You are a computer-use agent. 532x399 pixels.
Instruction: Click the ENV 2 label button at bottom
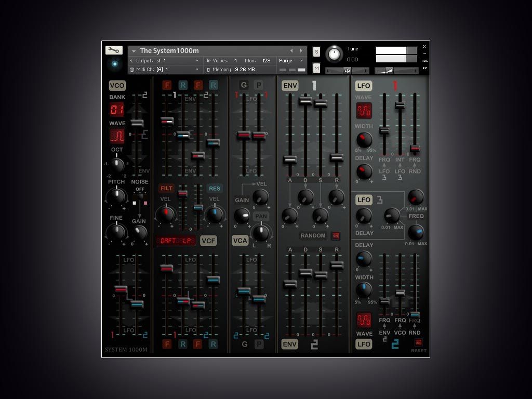pyautogui.click(x=290, y=344)
